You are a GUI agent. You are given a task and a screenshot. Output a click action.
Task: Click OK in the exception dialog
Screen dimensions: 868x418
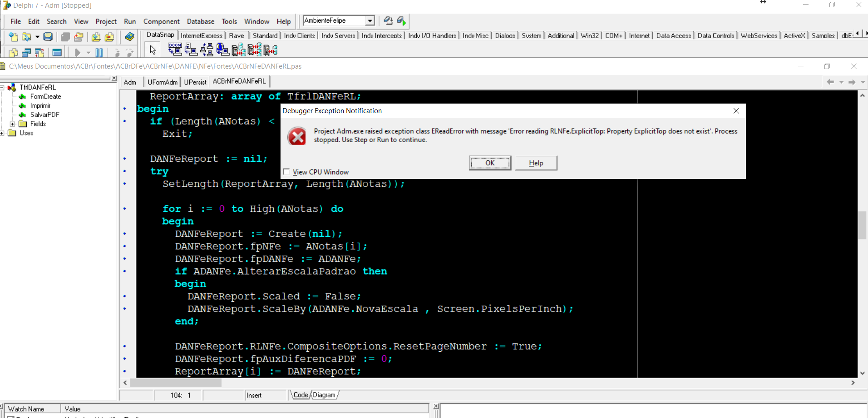click(490, 163)
